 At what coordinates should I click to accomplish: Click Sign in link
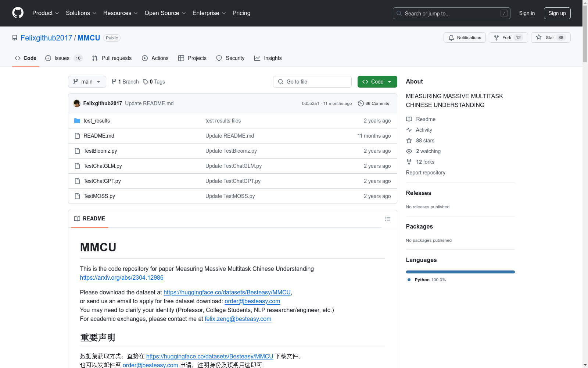527,13
